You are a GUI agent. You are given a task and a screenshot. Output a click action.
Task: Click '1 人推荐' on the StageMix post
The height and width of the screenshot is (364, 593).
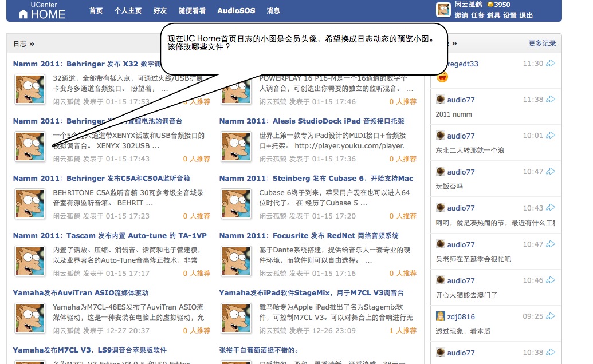(403, 330)
